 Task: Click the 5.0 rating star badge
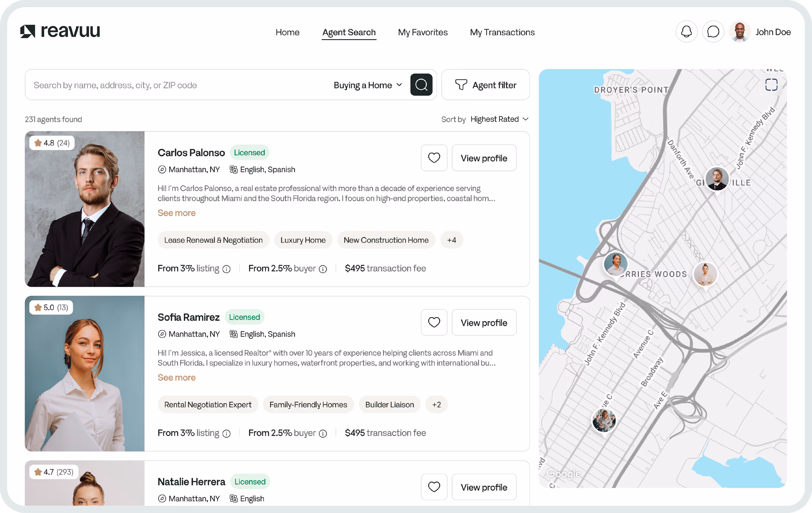(51, 307)
